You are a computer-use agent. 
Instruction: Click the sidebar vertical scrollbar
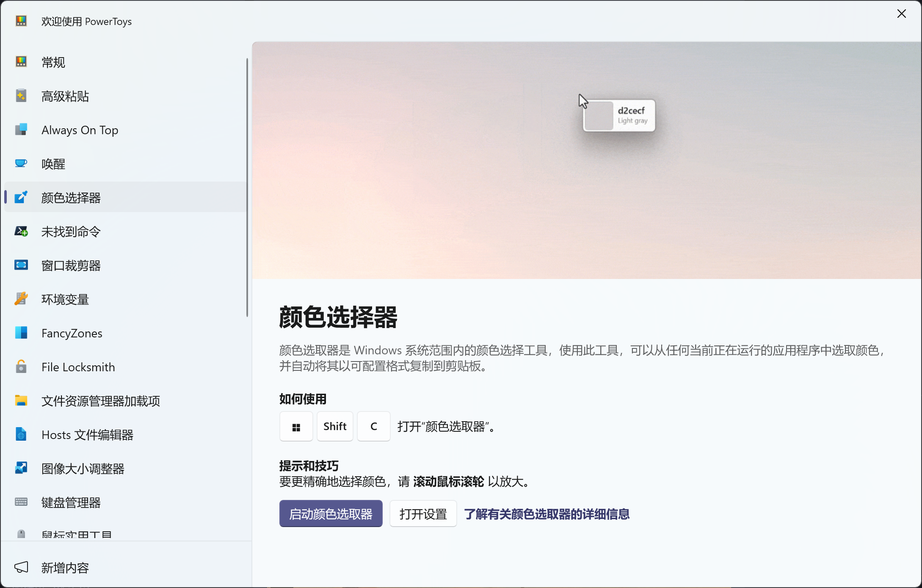coord(247,187)
